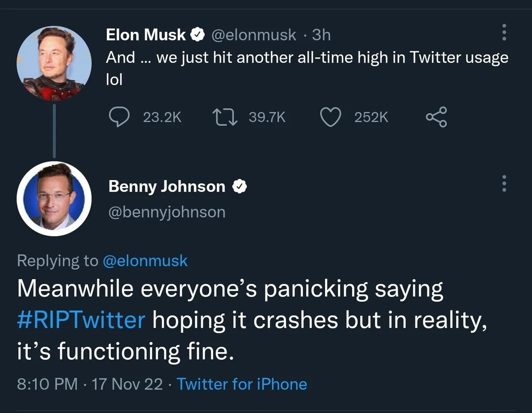Open the #RIPTwitter hashtag
Screen dimensions: 532x413
81,320
